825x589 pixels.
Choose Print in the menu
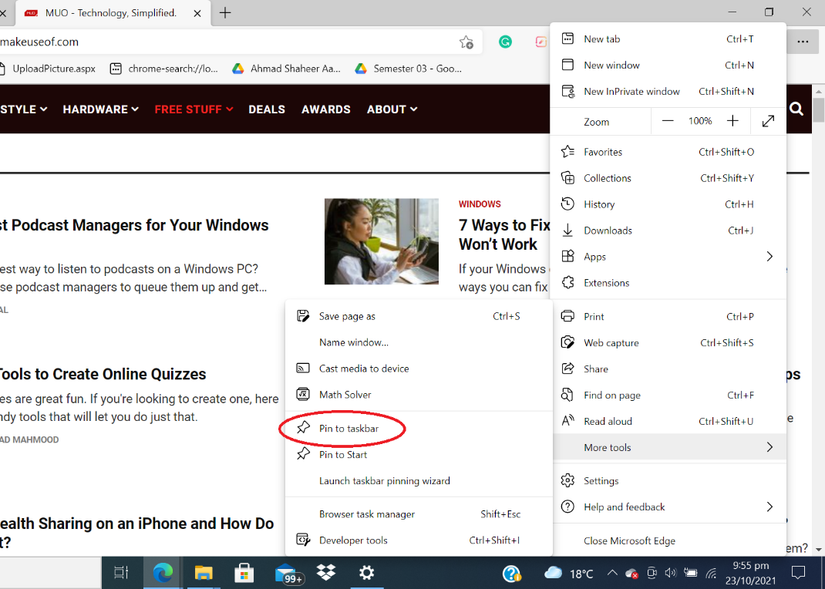tap(668, 316)
